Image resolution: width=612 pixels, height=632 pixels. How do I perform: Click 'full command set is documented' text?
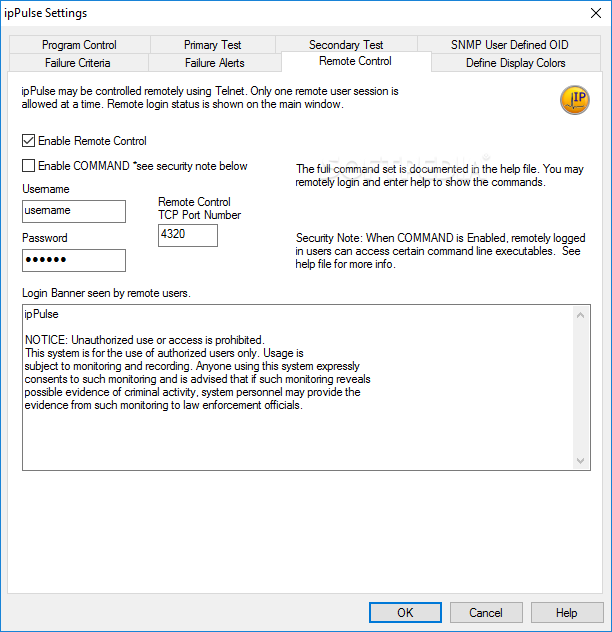[439, 175]
